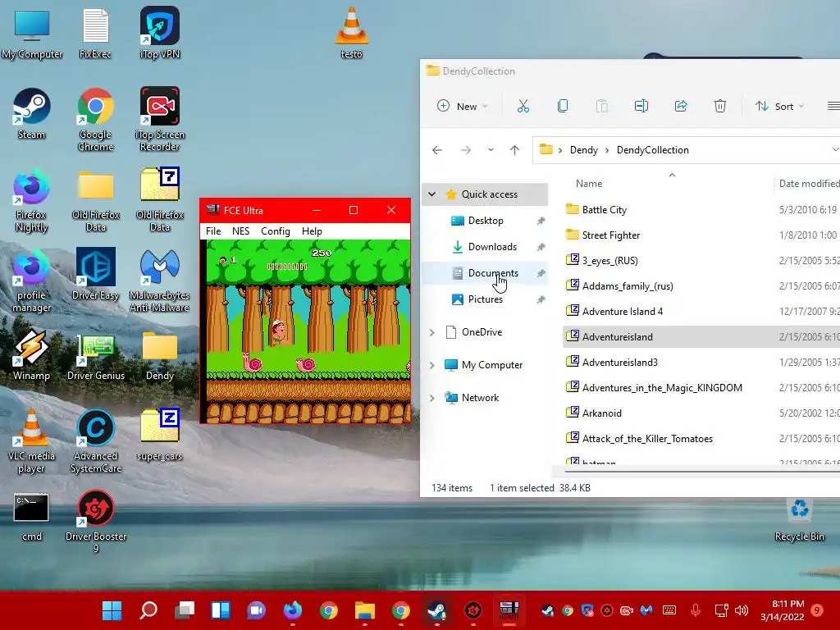Open VLC media player desktop shortcut
The image size is (840, 630).
[x=32, y=441]
